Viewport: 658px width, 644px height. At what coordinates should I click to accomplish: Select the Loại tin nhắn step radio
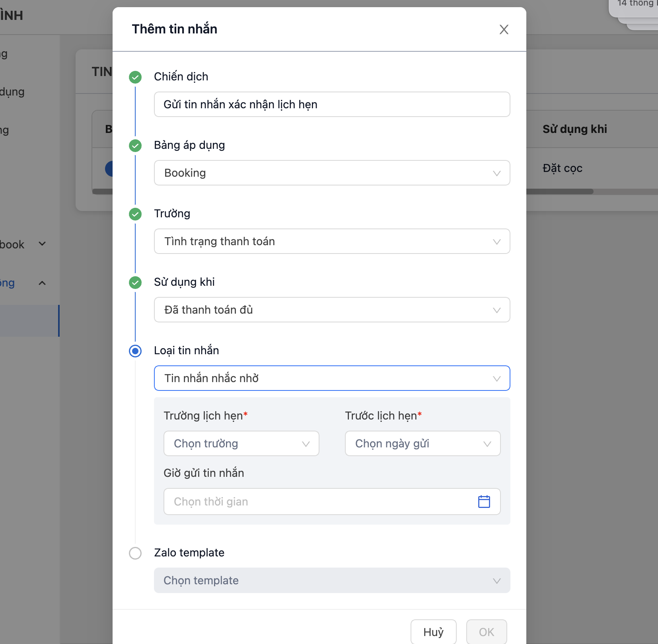coord(135,351)
